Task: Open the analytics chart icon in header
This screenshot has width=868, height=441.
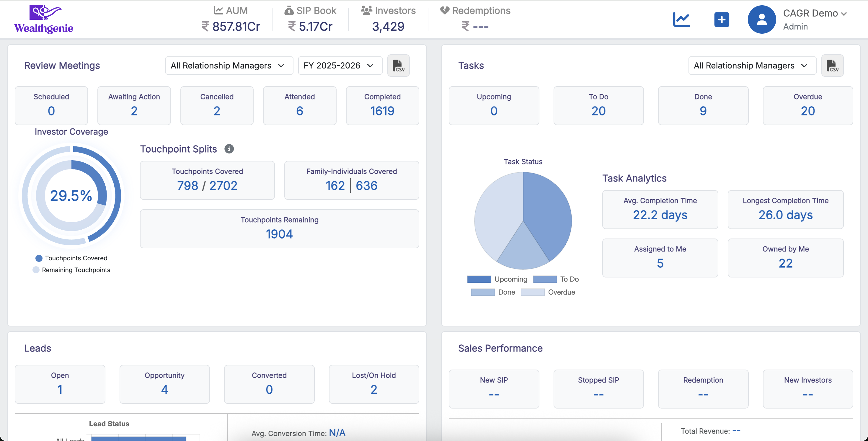Action: click(x=681, y=19)
